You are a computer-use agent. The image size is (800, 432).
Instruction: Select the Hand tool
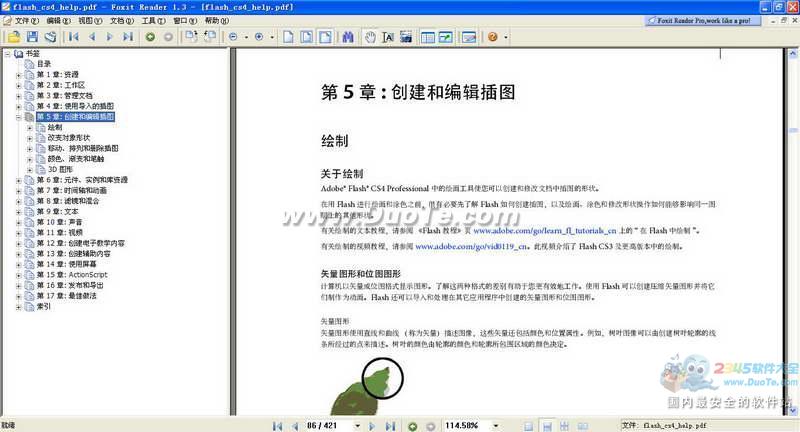pyautogui.click(x=370, y=37)
